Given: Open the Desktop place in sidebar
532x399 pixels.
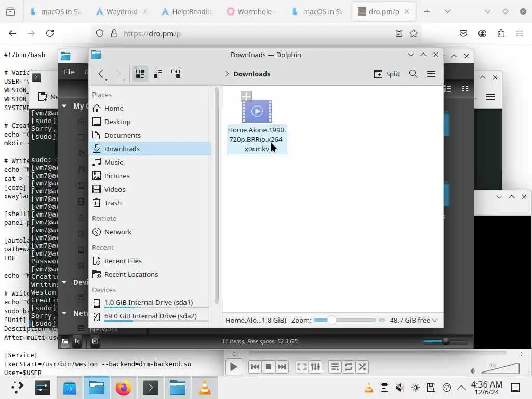Looking at the screenshot, I should click(151, 122).
